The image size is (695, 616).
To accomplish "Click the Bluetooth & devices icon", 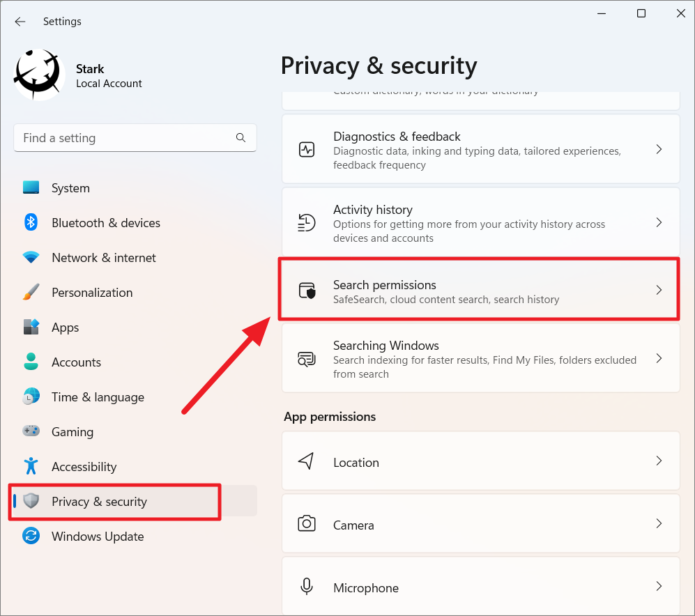I will point(31,222).
